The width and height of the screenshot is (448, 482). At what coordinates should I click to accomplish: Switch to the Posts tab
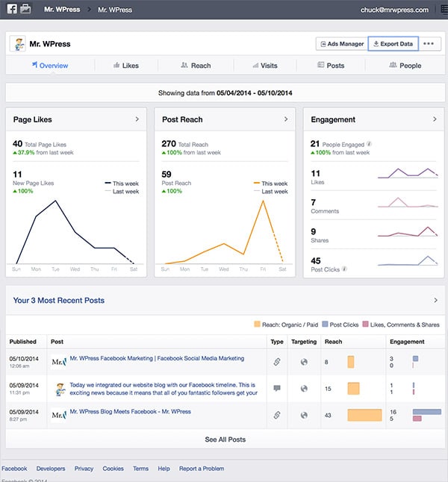tap(331, 66)
